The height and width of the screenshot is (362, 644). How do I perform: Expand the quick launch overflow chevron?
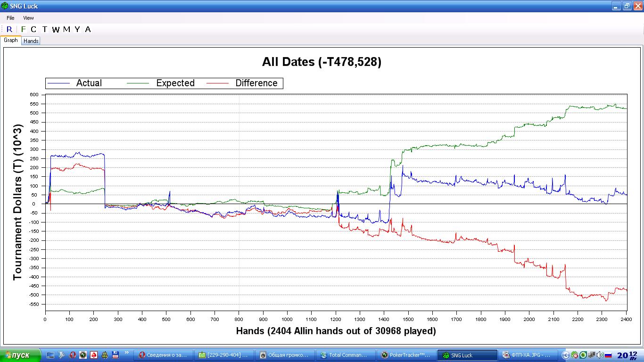pos(127,353)
